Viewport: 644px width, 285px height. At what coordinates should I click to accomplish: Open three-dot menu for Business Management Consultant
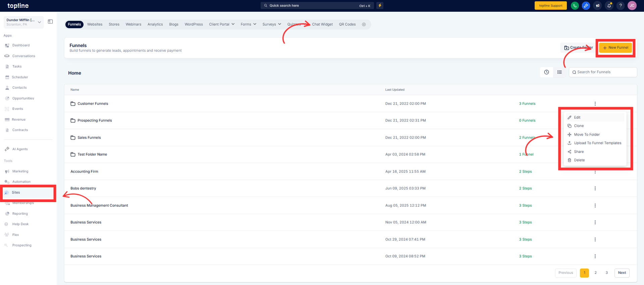click(x=595, y=205)
